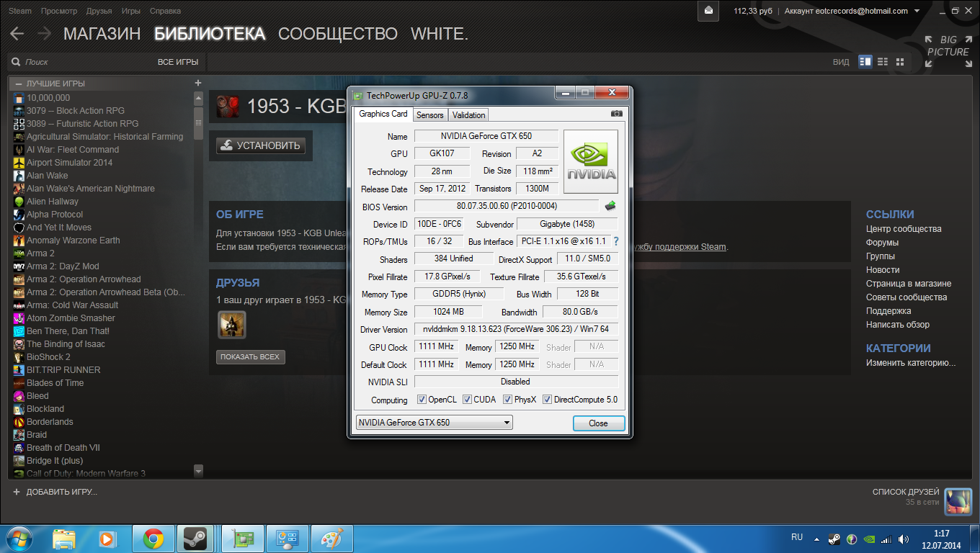Toggle the PhysX checkbox in GPU-Z

pos(507,400)
